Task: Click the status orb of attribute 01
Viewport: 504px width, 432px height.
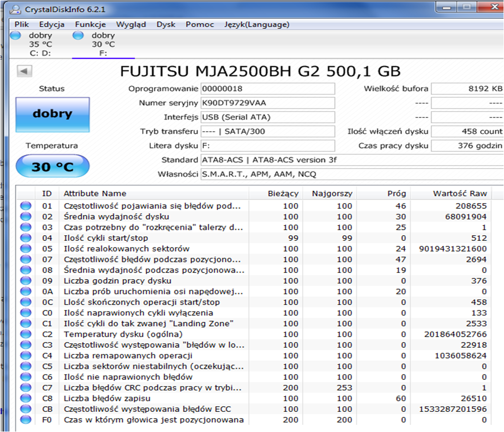Action: tap(26, 206)
